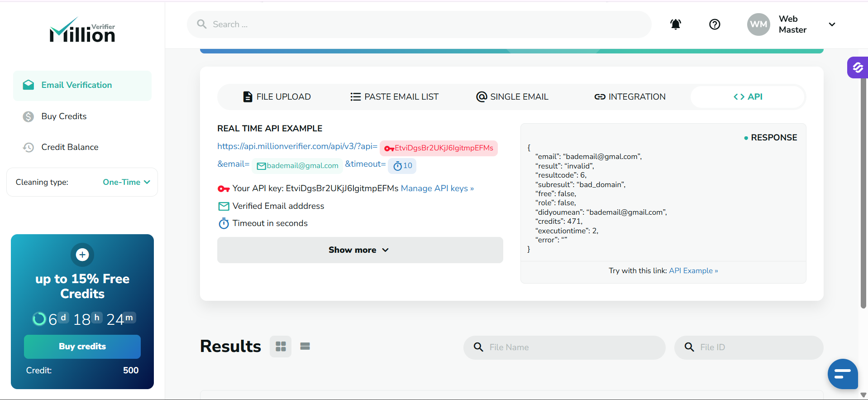Click the Buy credits button
The width and height of the screenshot is (868, 400).
point(82,347)
